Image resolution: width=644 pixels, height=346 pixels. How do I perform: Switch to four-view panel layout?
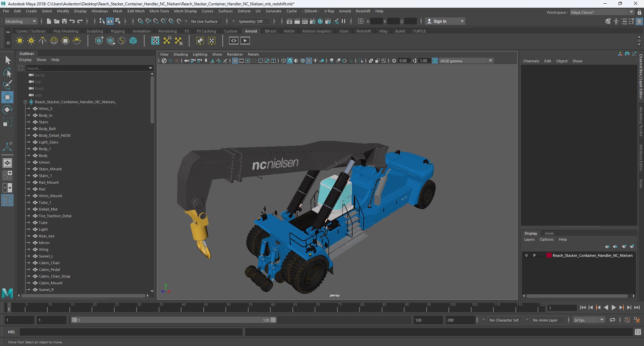coord(7,175)
